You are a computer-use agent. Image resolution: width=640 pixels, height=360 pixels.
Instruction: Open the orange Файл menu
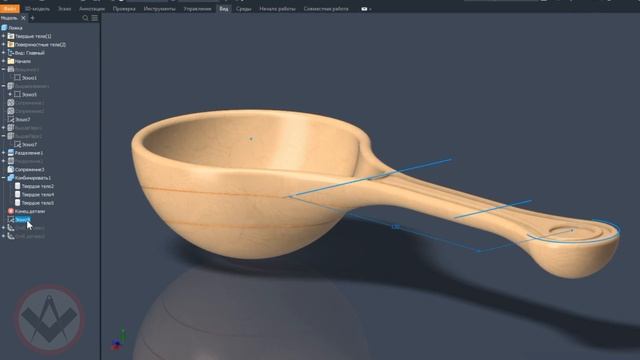pyautogui.click(x=9, y=9)
